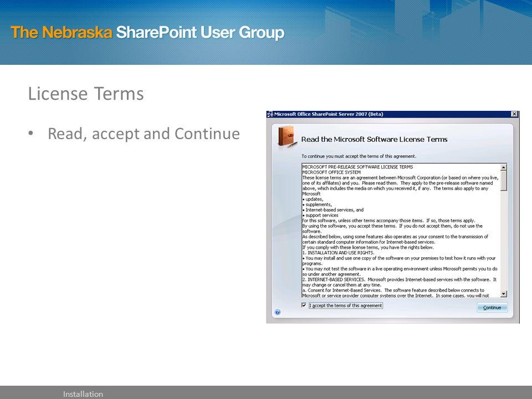
Task: Click 'I accept the terms of this agreement' label
Action: click(x=346, y=305)
